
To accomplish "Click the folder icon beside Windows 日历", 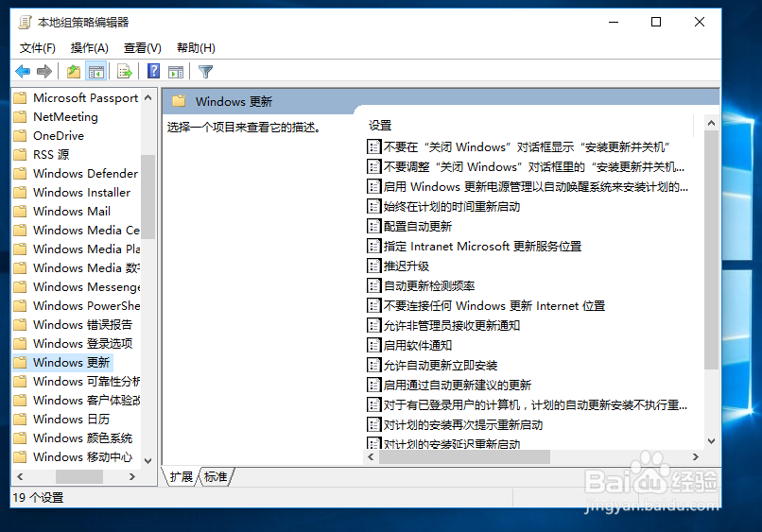I will point(20,419).
